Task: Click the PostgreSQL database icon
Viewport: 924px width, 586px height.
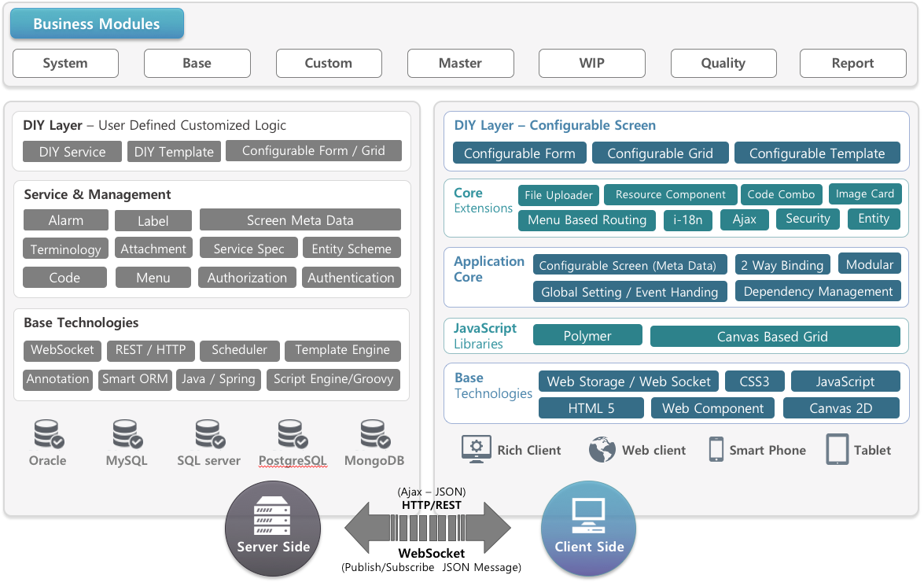Action: coord(293,434)
